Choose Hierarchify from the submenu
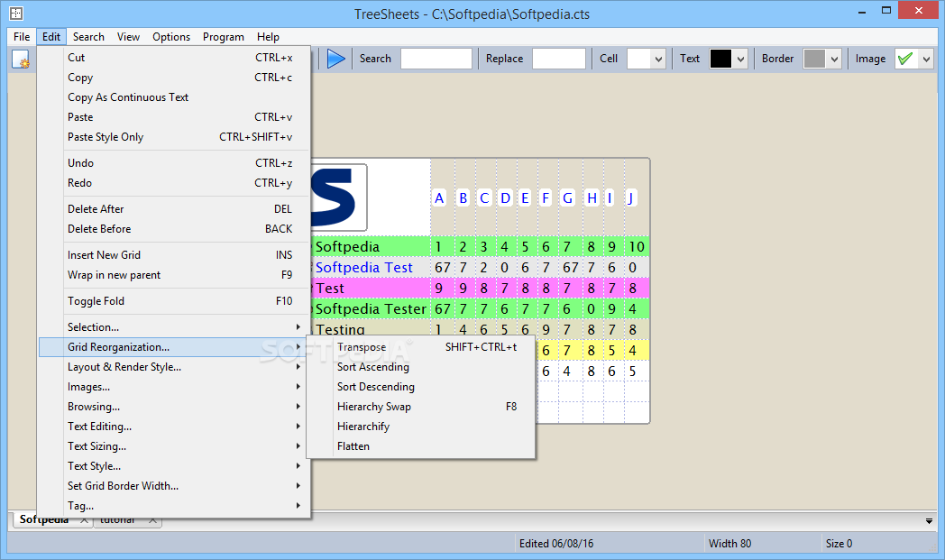945x560 pixels. point(421,427)
